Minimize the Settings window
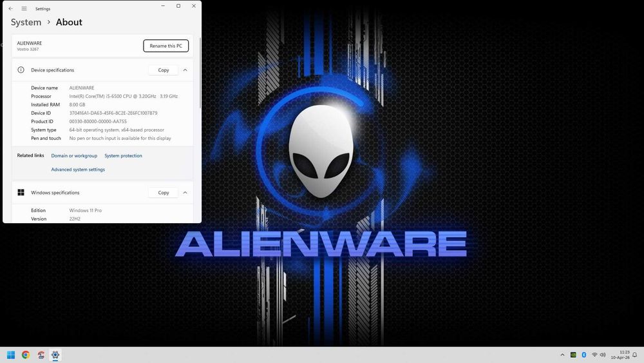 coord(163,6)
